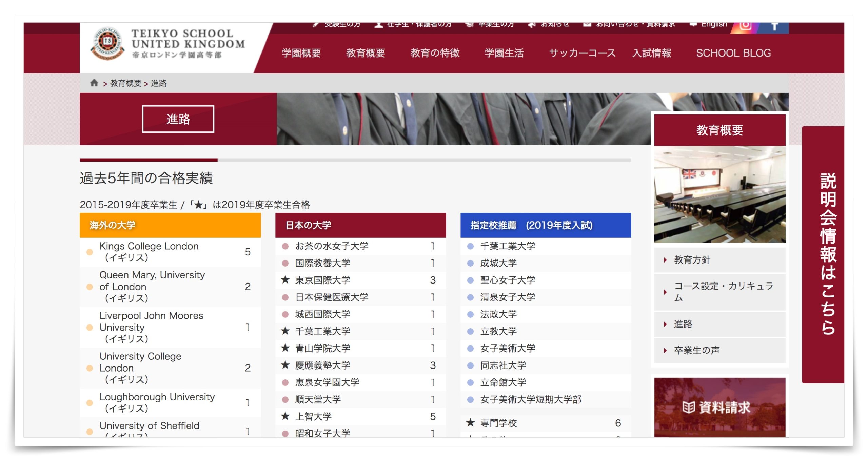
Task: Click the 説明会情報はこちら side banner
Action: 823,255
